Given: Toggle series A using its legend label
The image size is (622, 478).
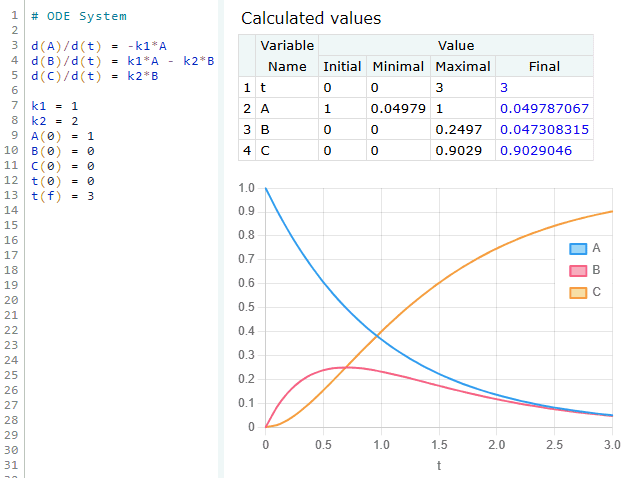Looking at the screenshot, I should coord(597,248).
